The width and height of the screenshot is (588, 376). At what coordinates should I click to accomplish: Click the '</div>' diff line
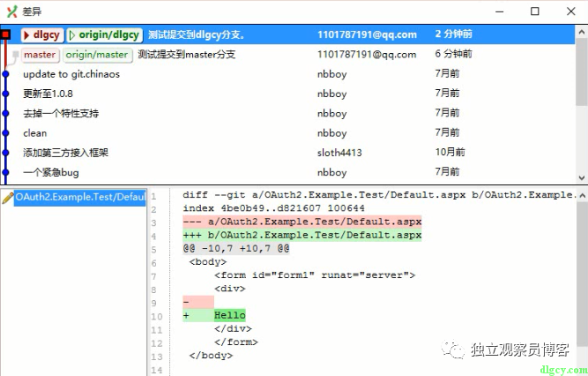click(233, 328)
